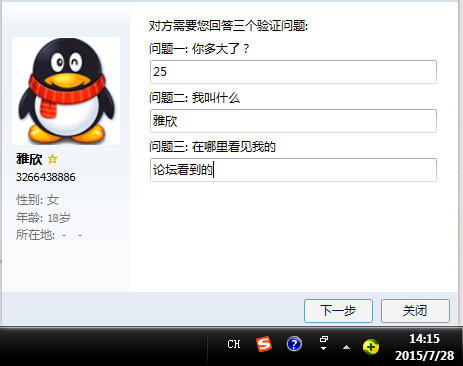Click the 问题三: 在哪里看见我的 label

pyautogui.click(x=212, y=147)
